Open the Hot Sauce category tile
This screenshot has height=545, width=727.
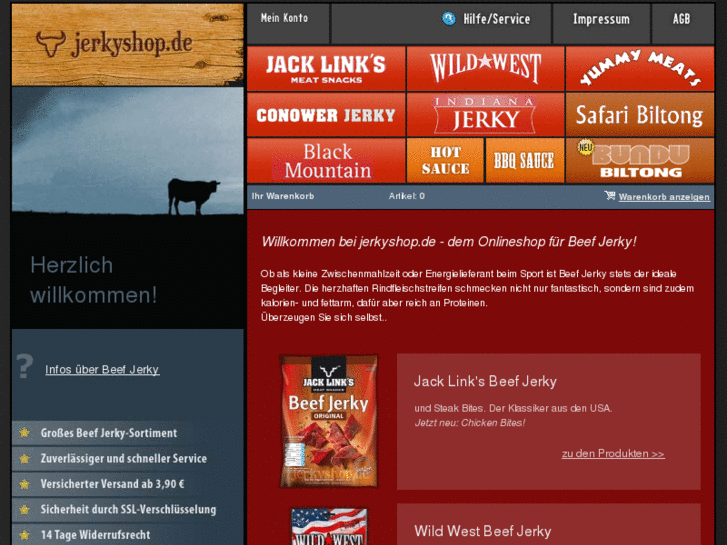coord(445,160)
